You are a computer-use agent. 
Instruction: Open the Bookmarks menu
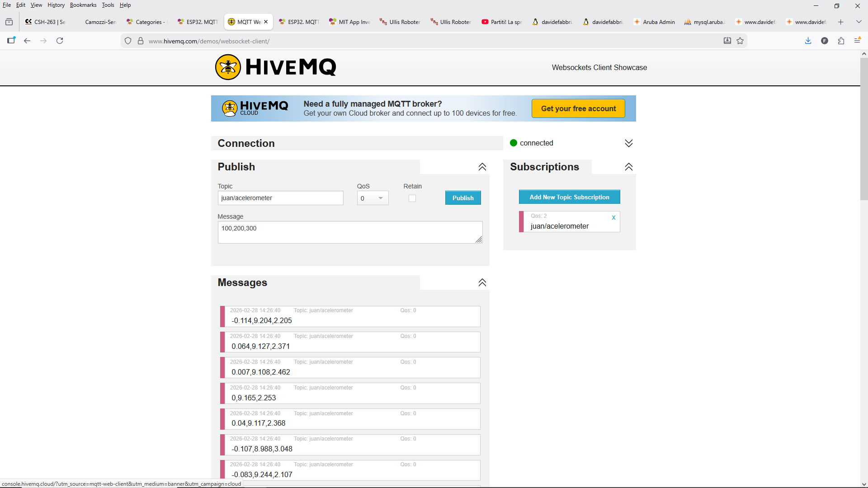(x=83, y=5)
